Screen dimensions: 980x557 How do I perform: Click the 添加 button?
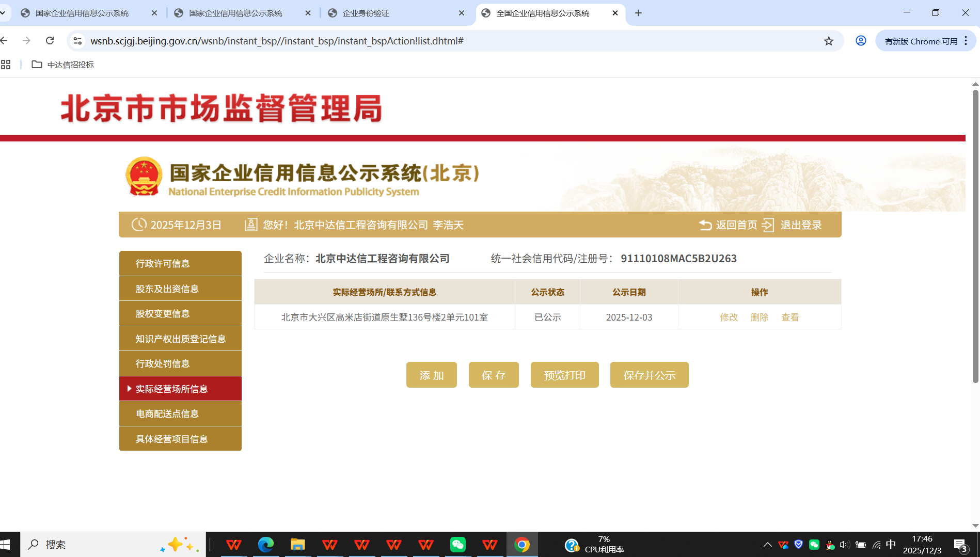[432, 375]
